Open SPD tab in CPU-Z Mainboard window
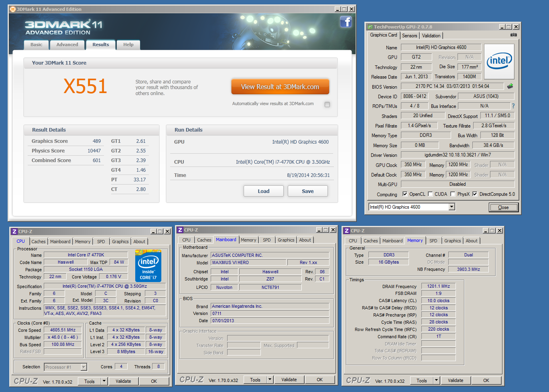This screenshot has width=549, height=392. tap(267, 240)
